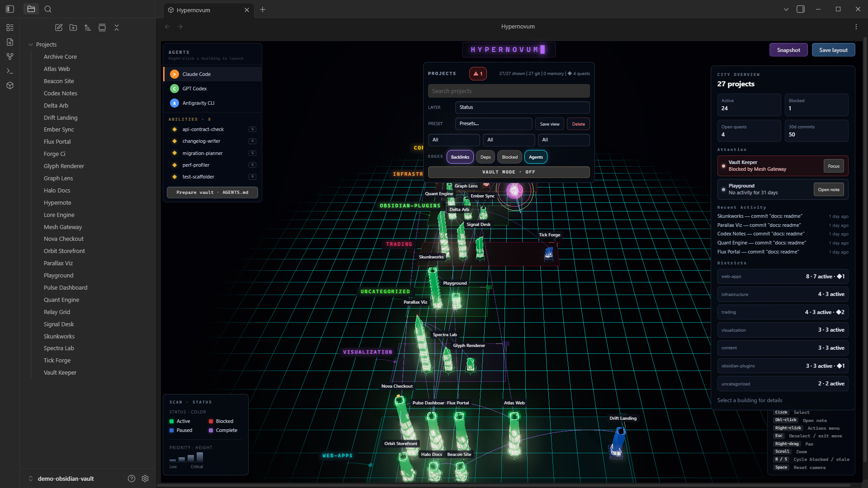Open vault switcher demo-obsidian-vault
Screen dimensions: 868x488
pyautogui.click(x=66, y=479)
